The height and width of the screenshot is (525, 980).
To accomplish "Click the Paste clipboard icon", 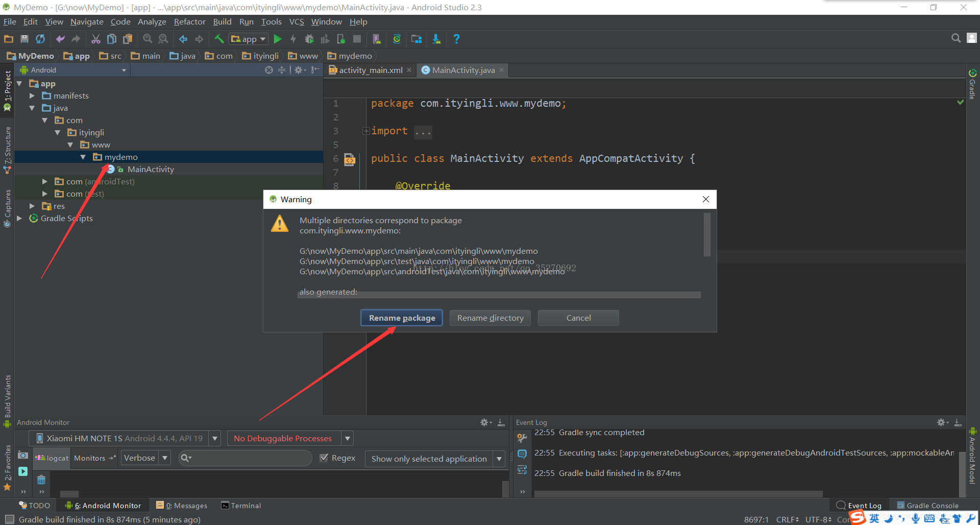I will click(x=128, y=39).
